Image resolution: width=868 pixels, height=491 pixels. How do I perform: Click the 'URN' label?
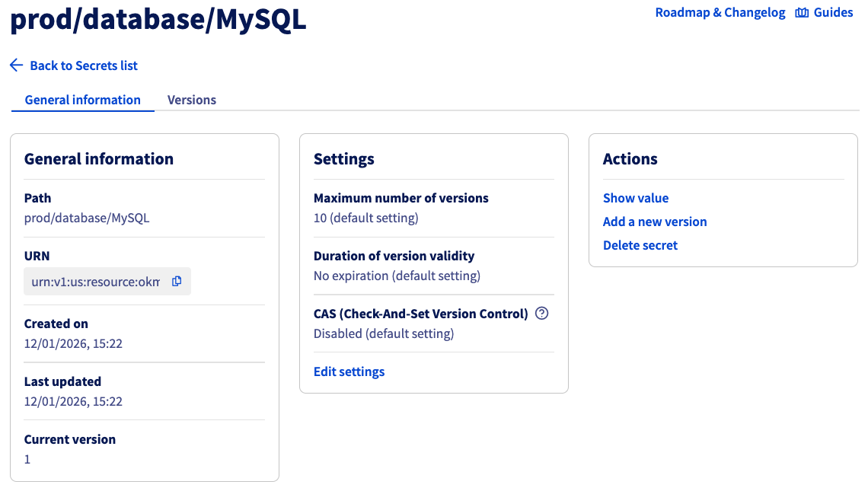coord(37,256)
